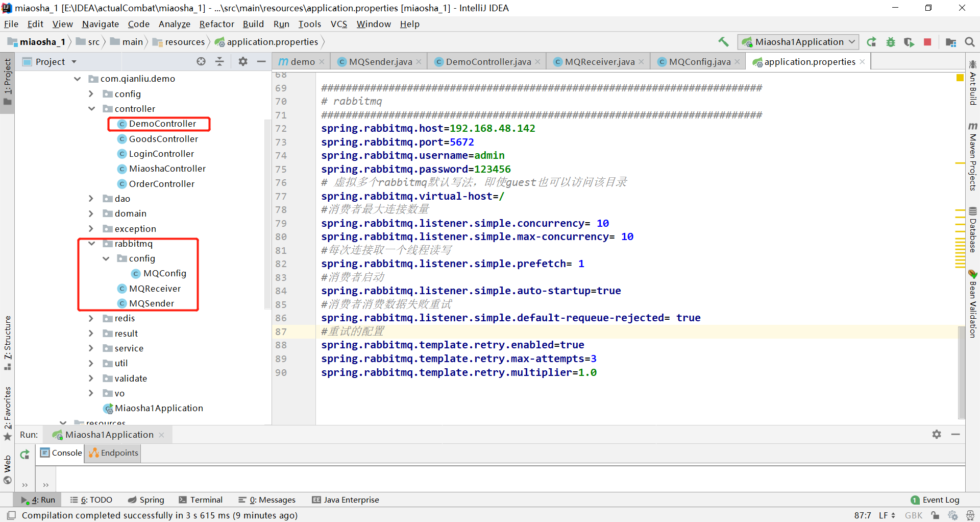Screen dimensions: 980x522
Task: Open the Java Enterprise tool window
Action: tap(346, 500)
